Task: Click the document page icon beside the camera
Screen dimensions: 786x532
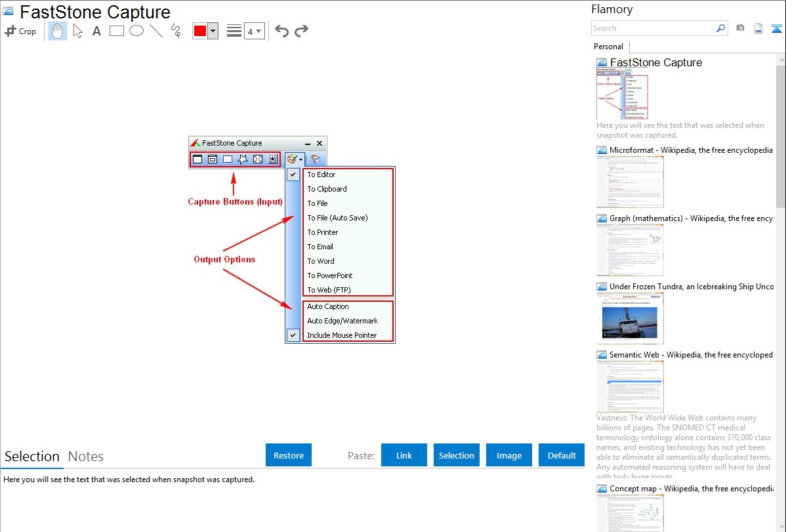Action: coord(758,28)
